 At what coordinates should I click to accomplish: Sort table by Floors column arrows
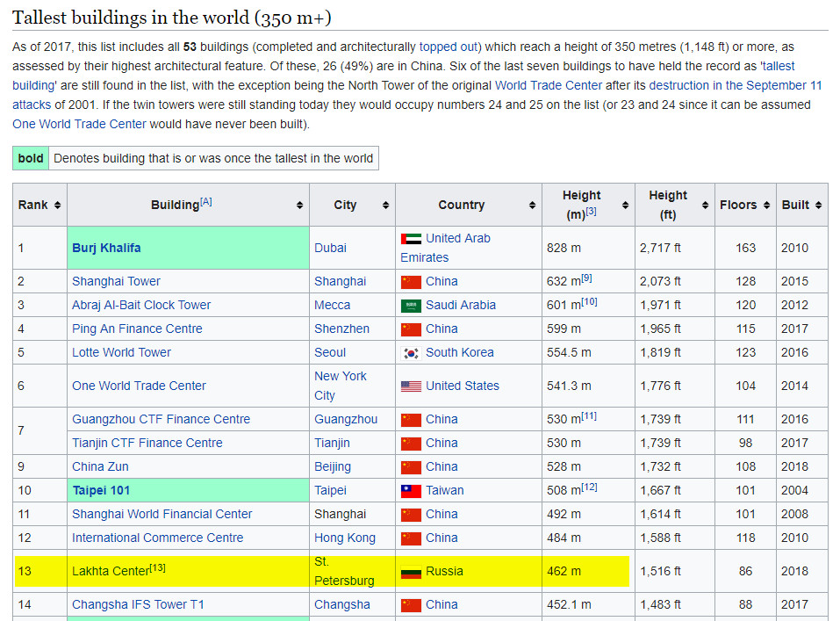tap(766, 205)
